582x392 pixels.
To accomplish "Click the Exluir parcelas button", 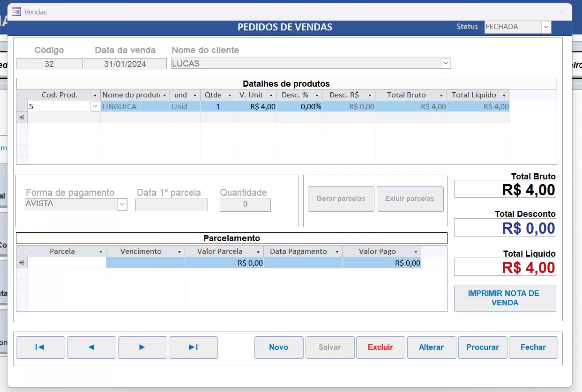I will (x=410, y=199).
